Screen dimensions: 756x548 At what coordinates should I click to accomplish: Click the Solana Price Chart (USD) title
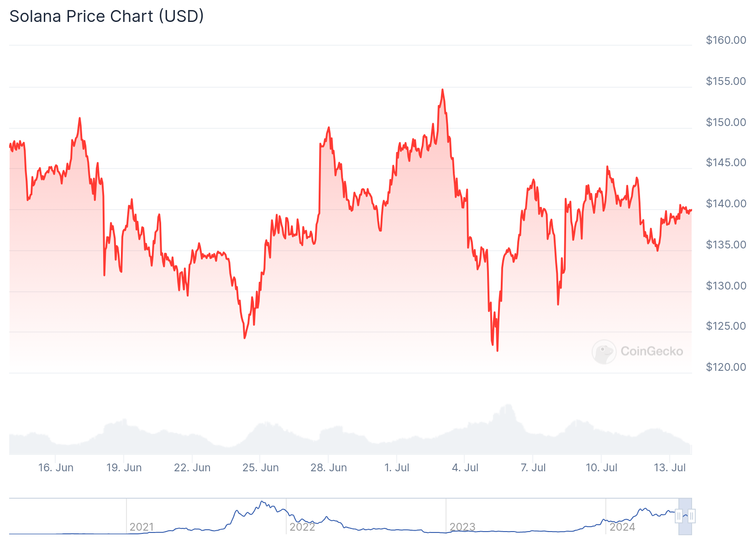[106, 16]
